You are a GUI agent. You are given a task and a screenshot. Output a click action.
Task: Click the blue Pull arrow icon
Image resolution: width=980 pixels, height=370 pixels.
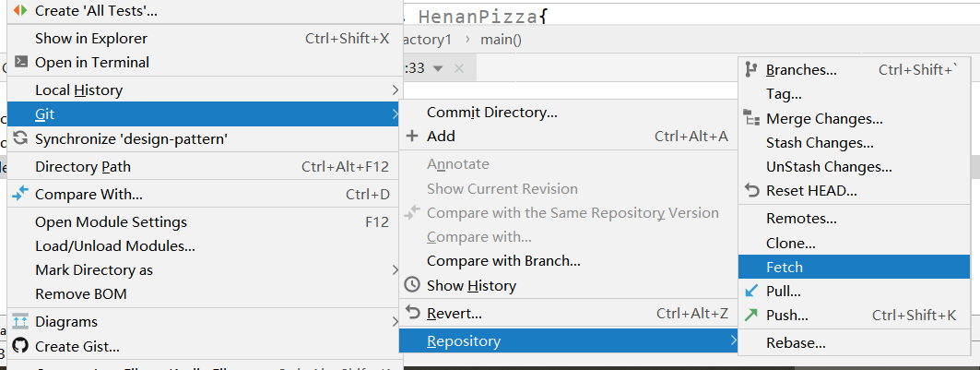751,291
